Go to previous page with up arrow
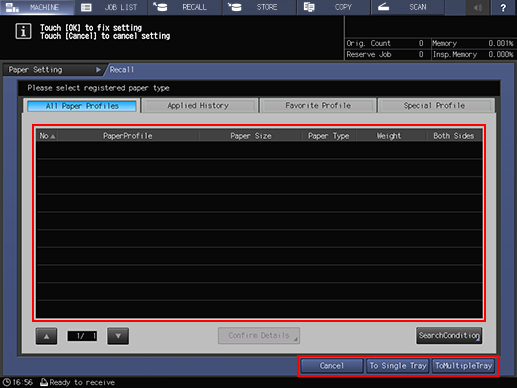 click(x=46, y=336)
